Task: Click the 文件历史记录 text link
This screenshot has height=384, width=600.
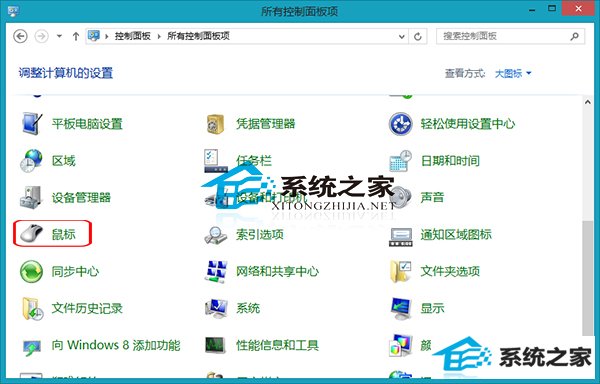Action: tap(87, 308)
